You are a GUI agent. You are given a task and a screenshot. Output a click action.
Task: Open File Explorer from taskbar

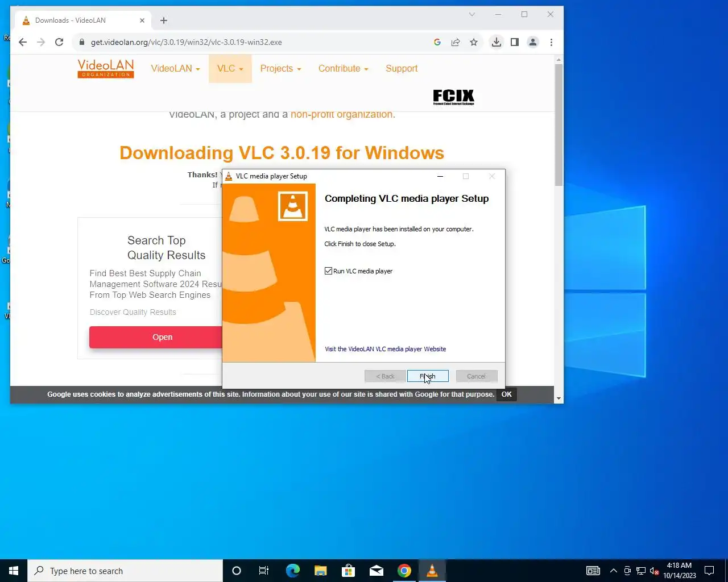pos(320,571)
